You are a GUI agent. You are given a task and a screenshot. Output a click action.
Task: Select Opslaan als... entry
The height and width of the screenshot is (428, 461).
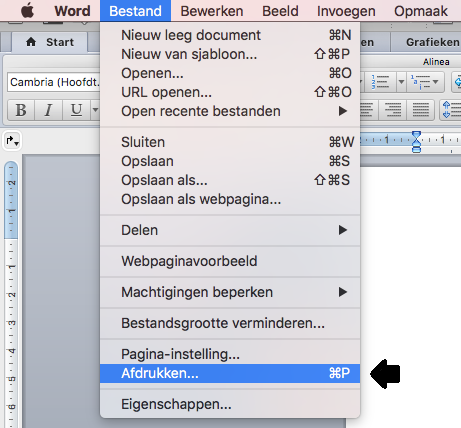click(x=230, y=180)
